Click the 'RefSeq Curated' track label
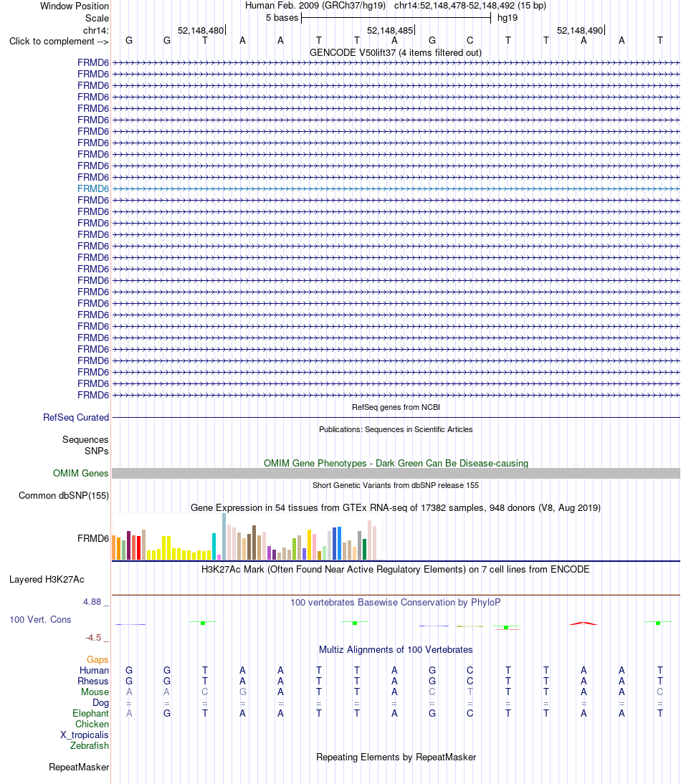The image size is (681, 784). (76, 417)
